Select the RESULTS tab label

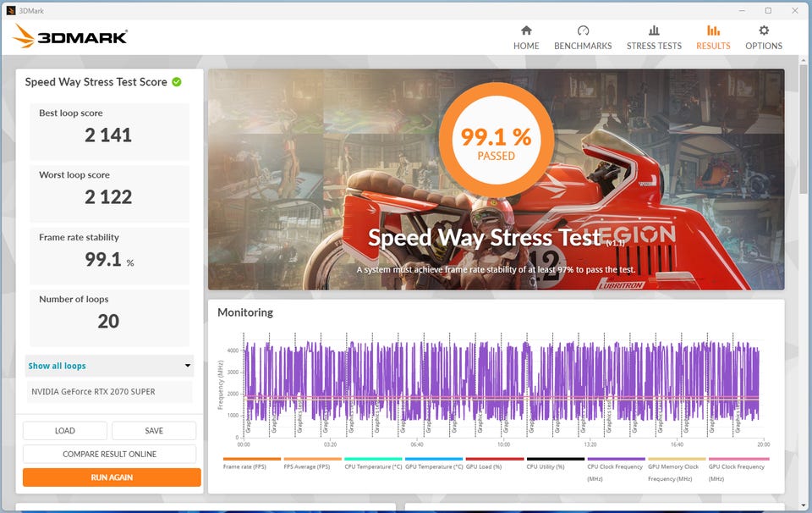(713, 46)
